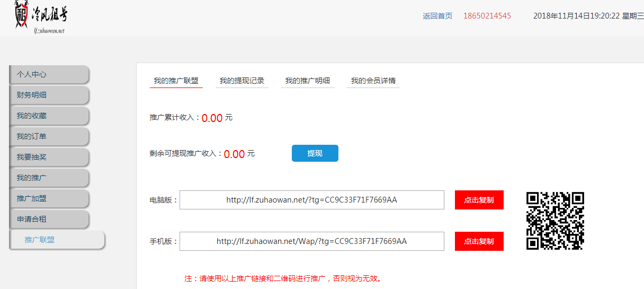Open 推广加盟 in the sidebar

(x=49, y=199)
